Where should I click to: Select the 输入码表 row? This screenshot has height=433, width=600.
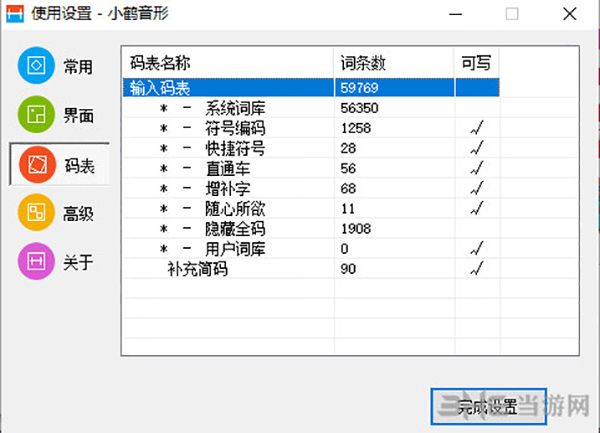pyautogui.click(x=311, y=88)
